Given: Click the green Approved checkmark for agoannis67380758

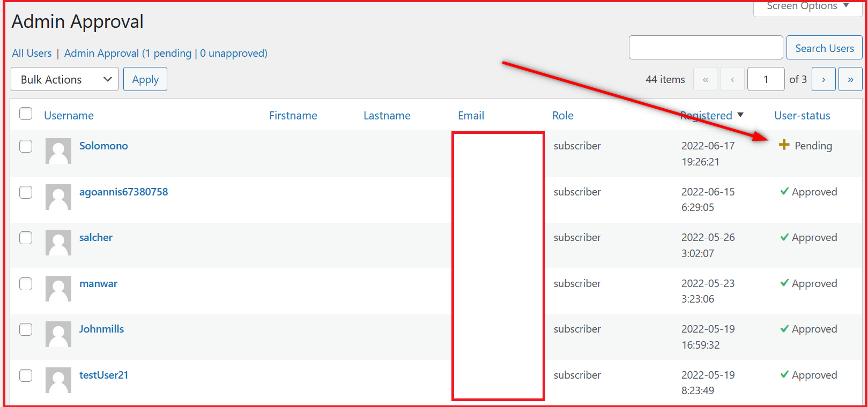Looking at the screenshot, I should [x=784, y=191].
